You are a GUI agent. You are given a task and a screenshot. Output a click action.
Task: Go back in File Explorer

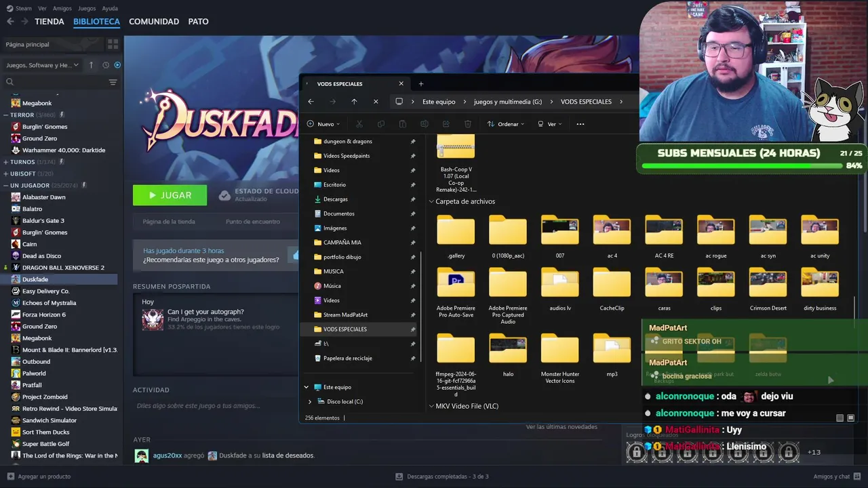click(311, 102)
